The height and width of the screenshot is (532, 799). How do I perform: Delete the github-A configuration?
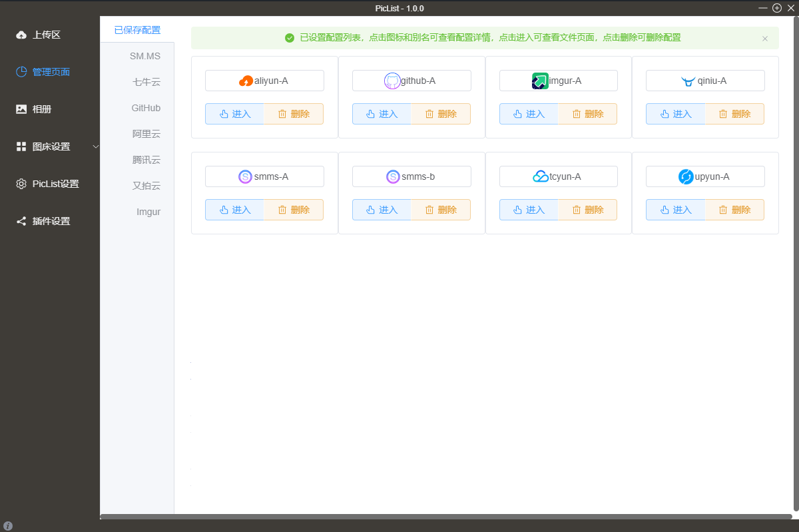pos(441,114)
